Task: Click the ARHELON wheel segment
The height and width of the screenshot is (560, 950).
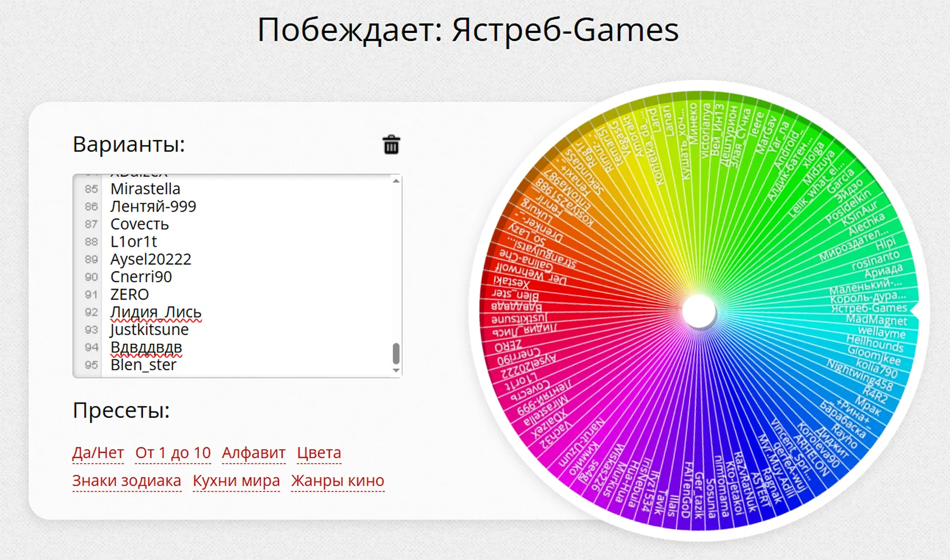Action: [x=811, y=455]
